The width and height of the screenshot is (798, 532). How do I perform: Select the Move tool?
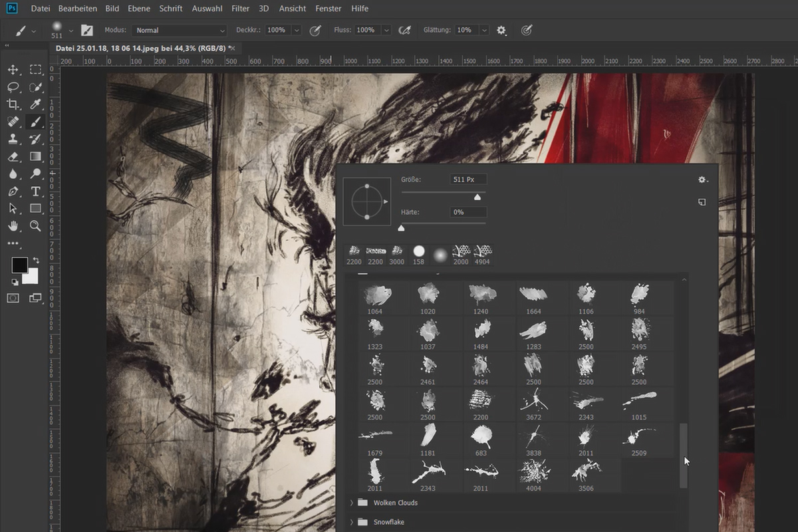(13, 70)
